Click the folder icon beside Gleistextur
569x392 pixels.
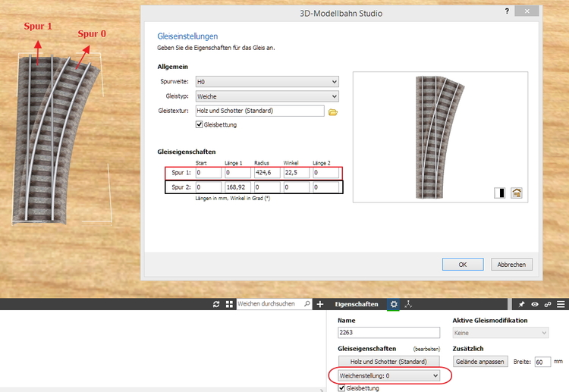coord(332,111)
